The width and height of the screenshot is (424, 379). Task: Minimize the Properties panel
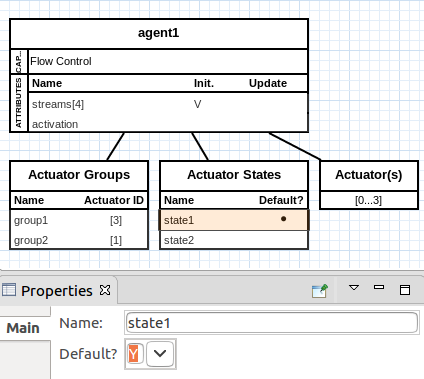tap(379, 287)
